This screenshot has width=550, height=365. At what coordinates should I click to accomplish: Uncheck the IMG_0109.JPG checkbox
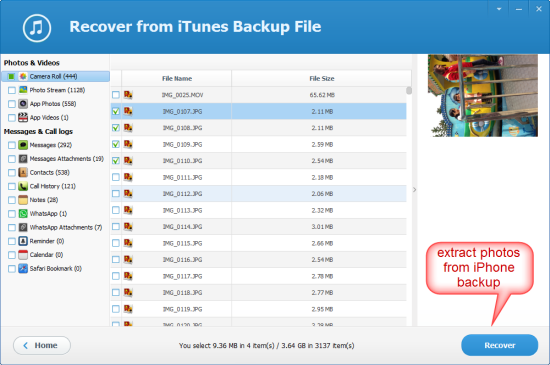coord(116,144)
